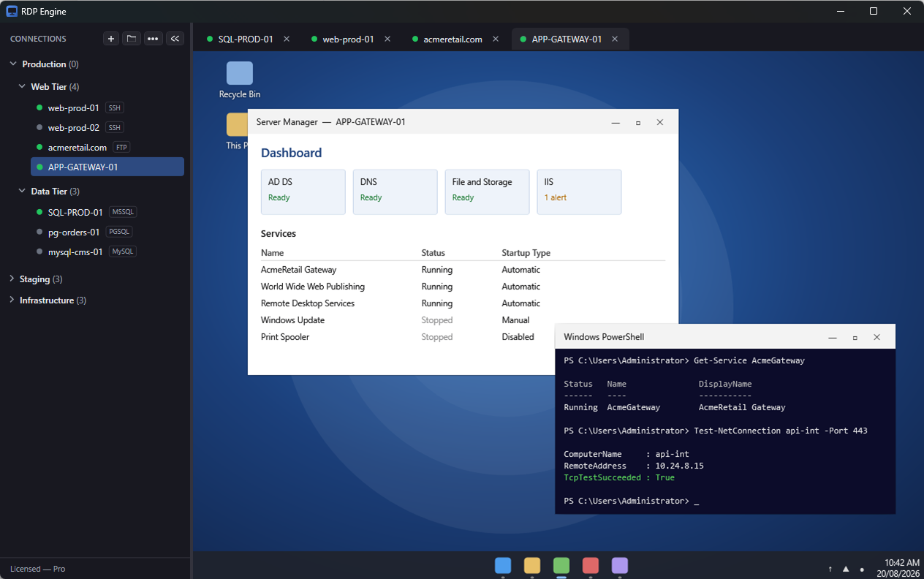Viewport: 924px width, 579px height.
Task: Click the new folder icon in Connections
Action: tap(132, 39)
